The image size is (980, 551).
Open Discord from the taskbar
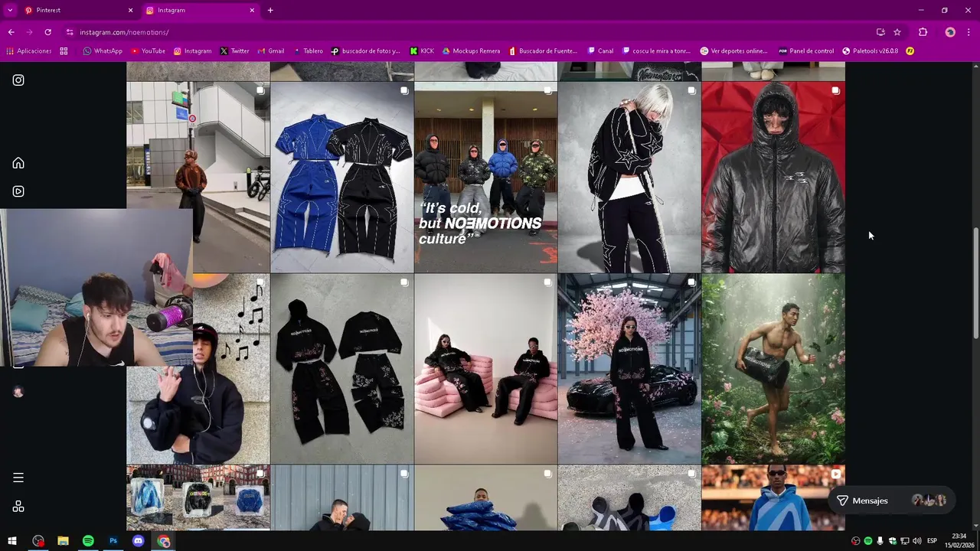tap(139, 541)
